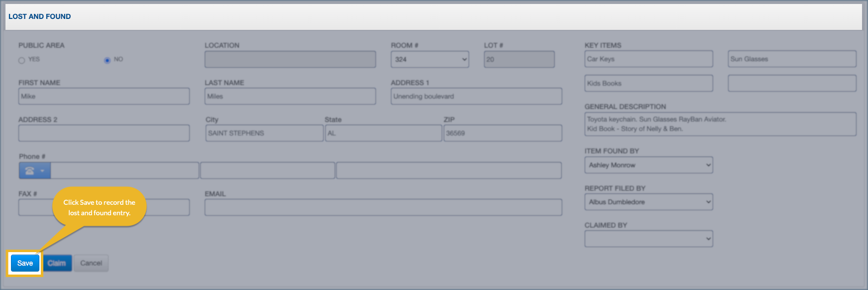Open the Room # dropdown
This screenshot has width=868, height=290.
tap(429, 59)
